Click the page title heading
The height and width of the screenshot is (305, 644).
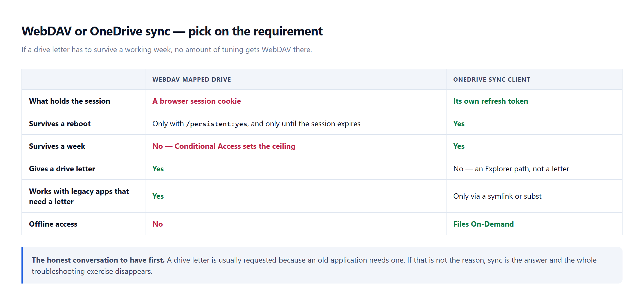tap(172, 31)
